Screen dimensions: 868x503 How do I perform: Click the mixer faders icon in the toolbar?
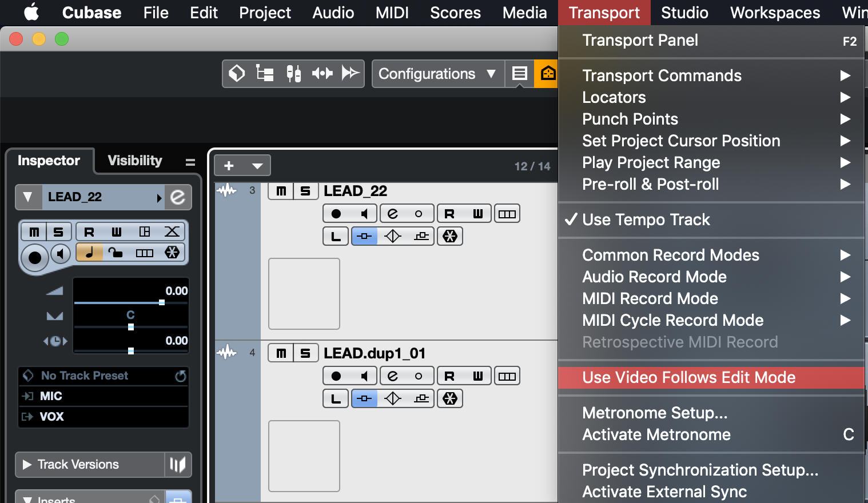pyautogui.click(x=293, y=73)
